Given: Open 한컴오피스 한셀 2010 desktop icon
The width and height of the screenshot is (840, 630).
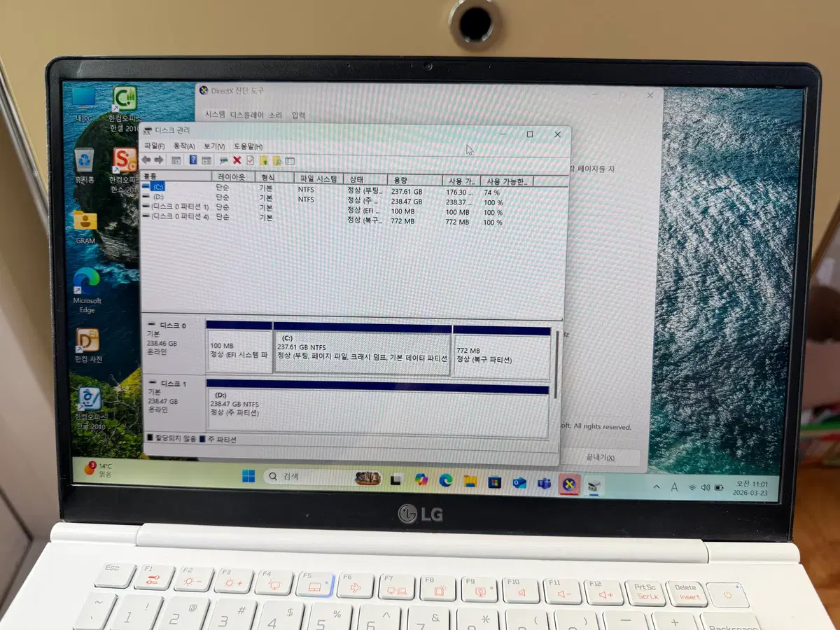Looking at the screenshot, I should point(125,109).
